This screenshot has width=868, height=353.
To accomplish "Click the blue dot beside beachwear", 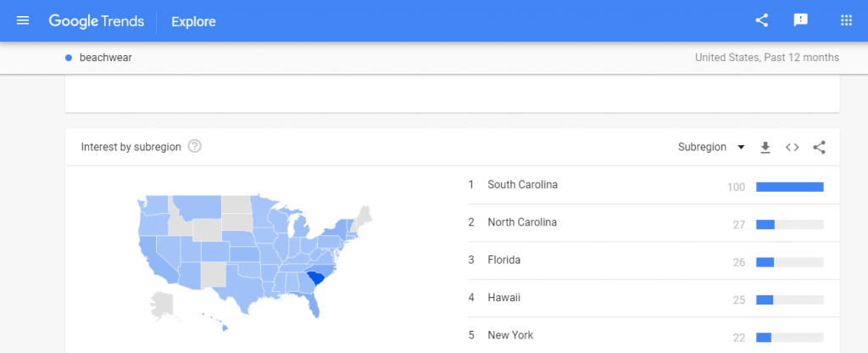I will pyautogui.click(x=69, y=58).
